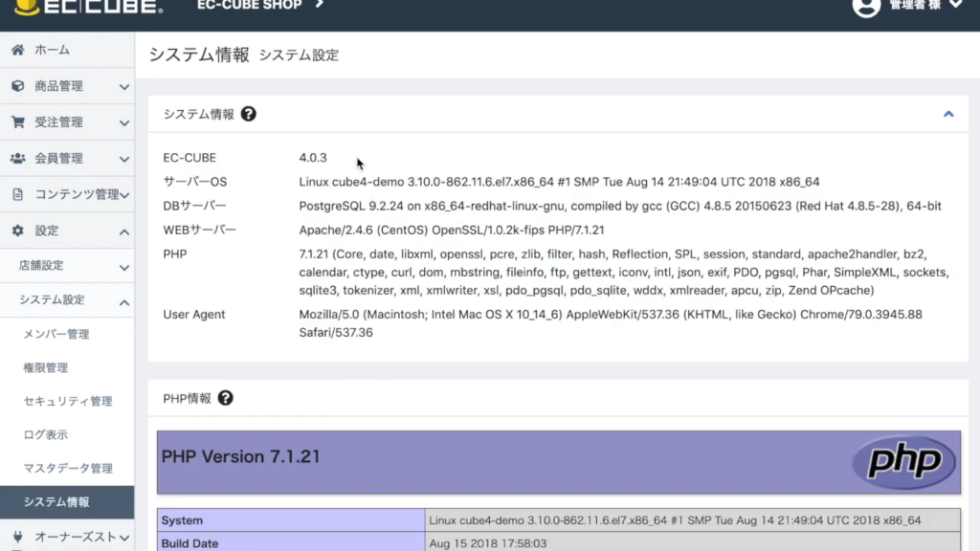Viewport: 980px width, 551px height.
Task: Select セキュリティ管理 in sidebar
Action: click(68, 401)
